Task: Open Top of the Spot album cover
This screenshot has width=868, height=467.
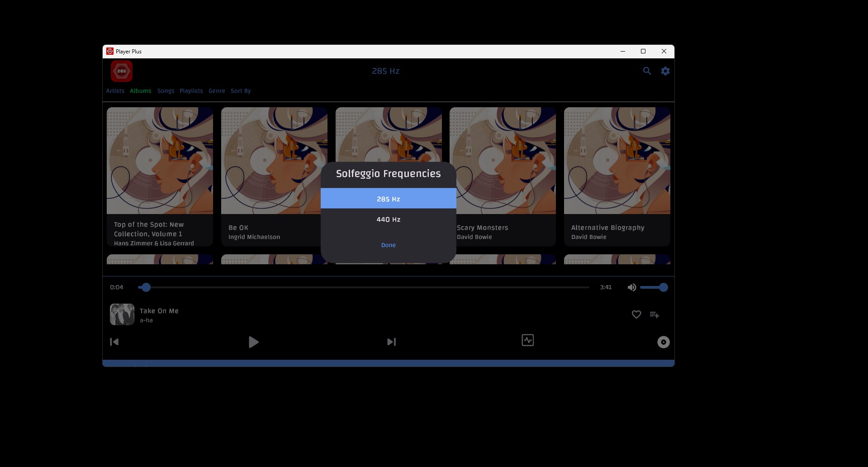Action: click(160, 161)
